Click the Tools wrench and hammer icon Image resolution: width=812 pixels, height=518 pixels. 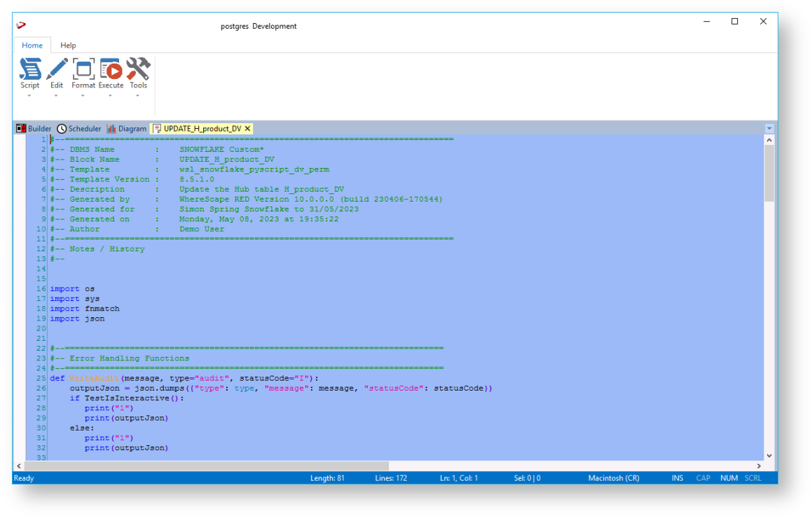138,69
